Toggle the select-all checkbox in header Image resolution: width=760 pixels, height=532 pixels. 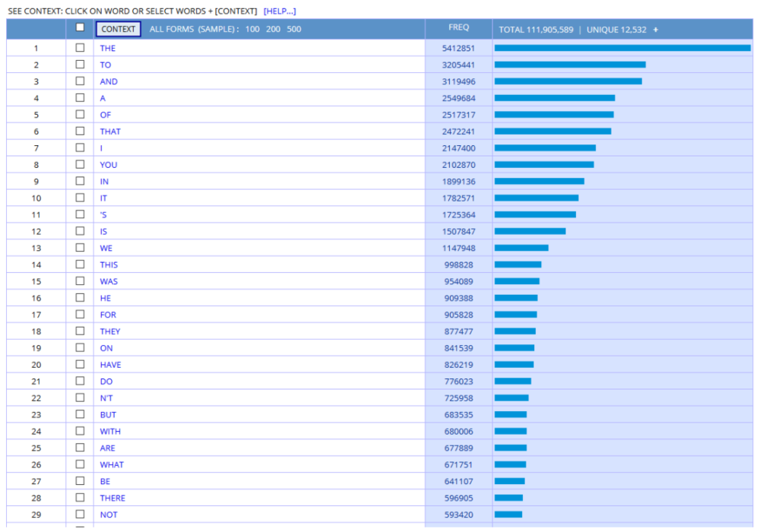click(80, 27)
